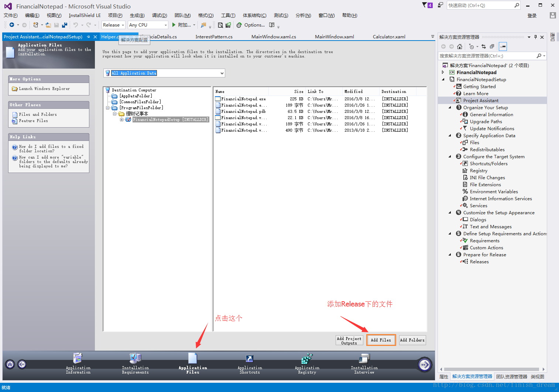Screen dimensions: 559x392
Task: Open the Release configuration dropdown
Action: coord(113,25)
